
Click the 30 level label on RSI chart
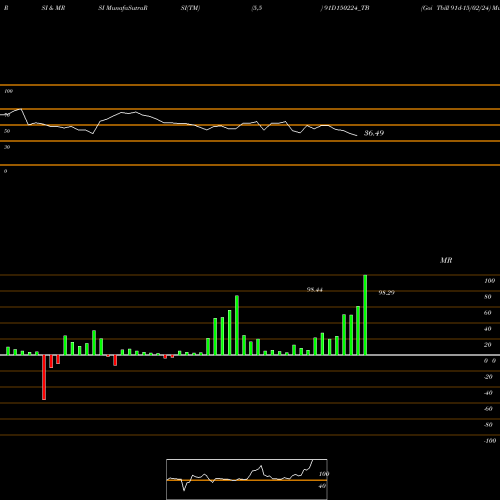[7, 147]
